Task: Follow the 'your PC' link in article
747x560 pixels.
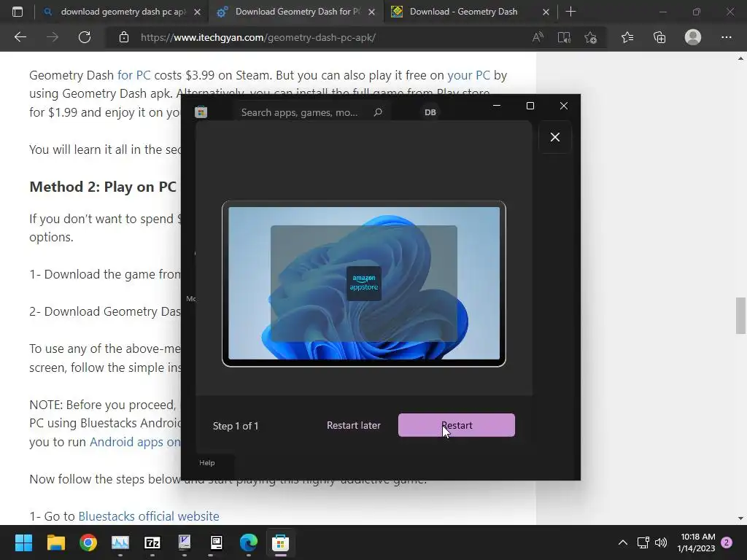Action: click(x=468, y=75)
